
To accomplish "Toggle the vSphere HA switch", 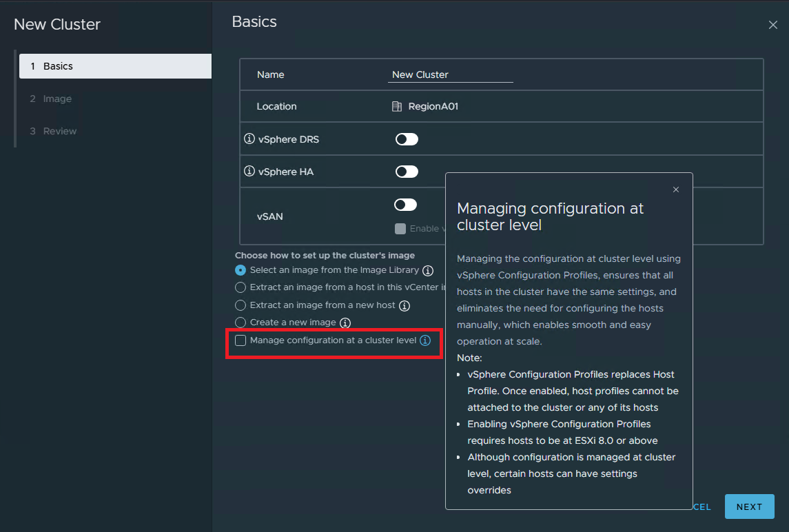I will (407, 172).
